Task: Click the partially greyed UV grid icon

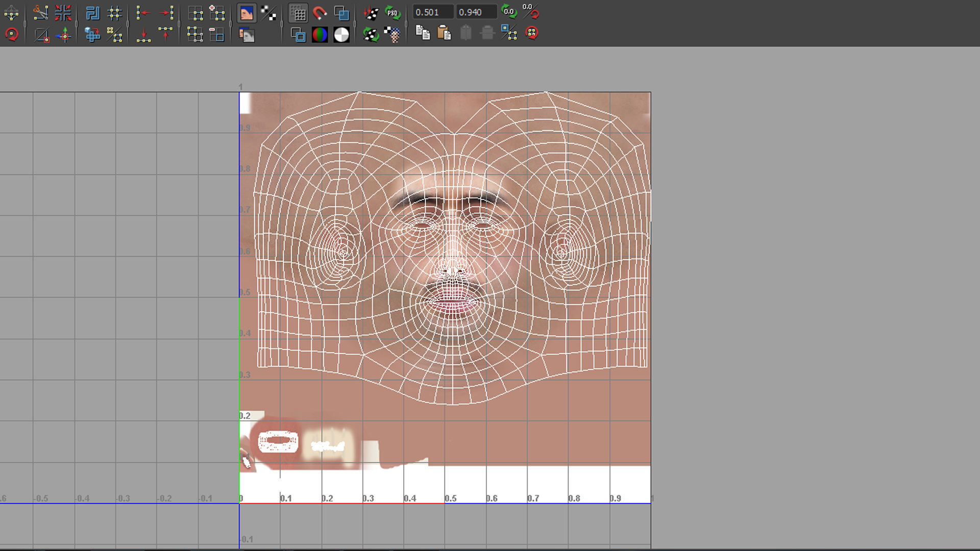Action: pyautogui.click(x=195, y=35)
